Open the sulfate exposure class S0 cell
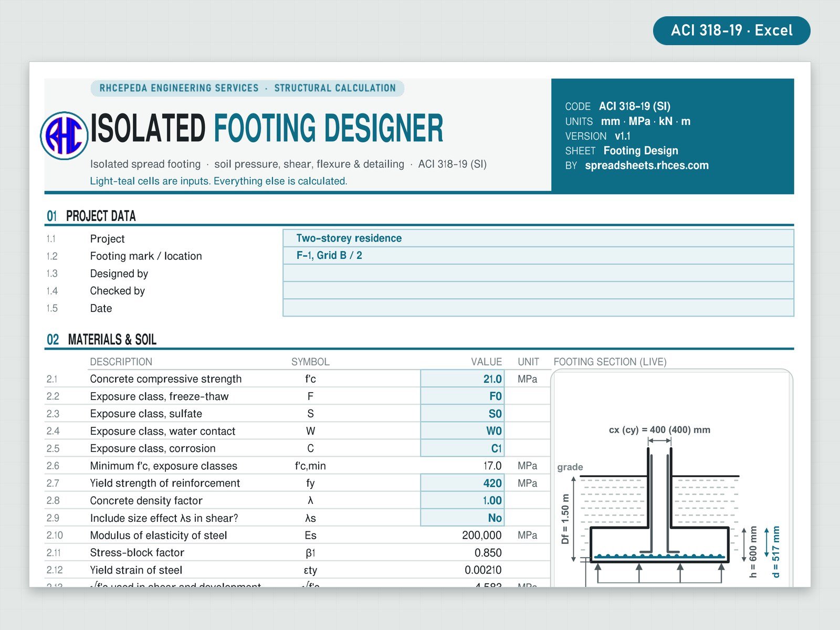This screenshot has width=840, height=630. tap(463, 413)
